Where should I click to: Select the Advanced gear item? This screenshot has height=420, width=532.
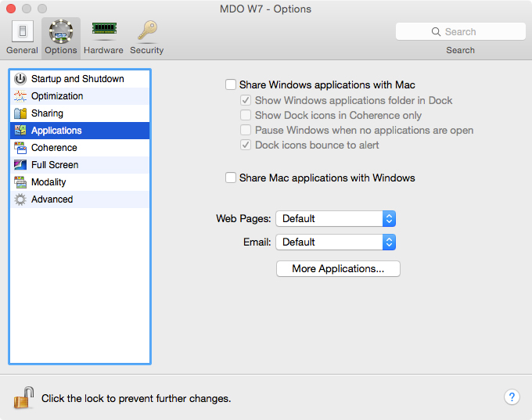pos(20,199)
